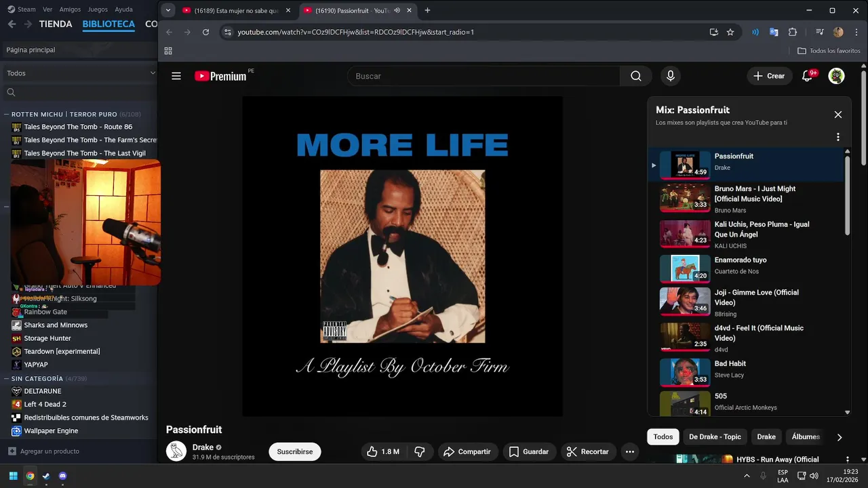Click 'Agregar un producto' in Steam
This screenshot has width=868, height=488.
pyautogui.click(x=43, y=451)
